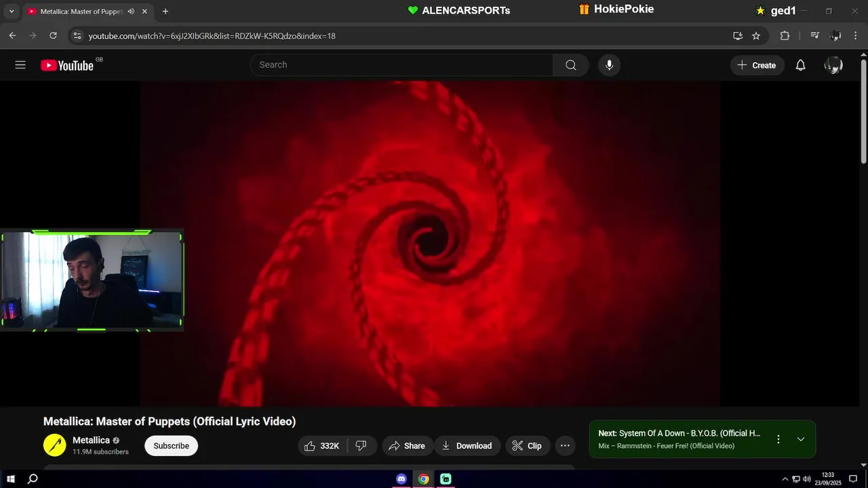Screen dimensions: 868x488
Task: Click the Share button
Action: [407, 446]
